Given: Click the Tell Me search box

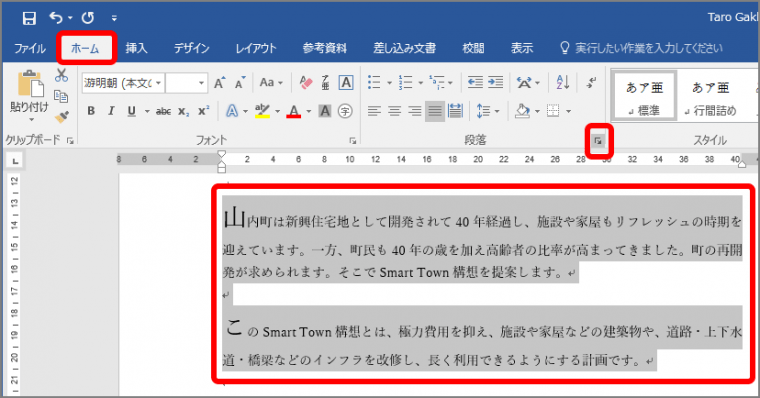Looking at the screenshot, I should (642, 48).
